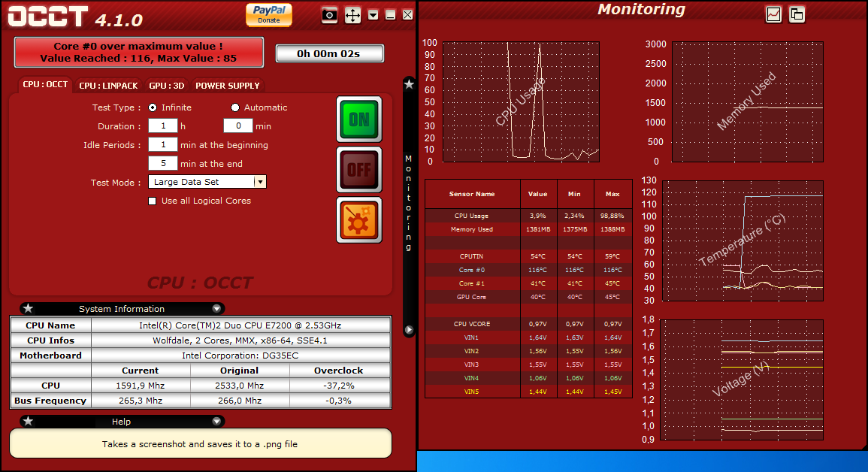Click the star atop the Monitoring side strip
This screenshot has width=868, height=472.
point(409,84)
